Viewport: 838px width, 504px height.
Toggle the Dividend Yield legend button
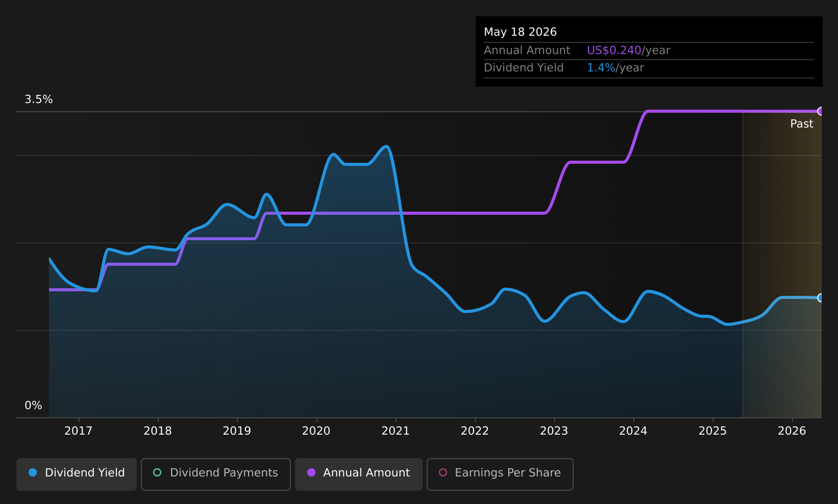click(x=77, y=474)
